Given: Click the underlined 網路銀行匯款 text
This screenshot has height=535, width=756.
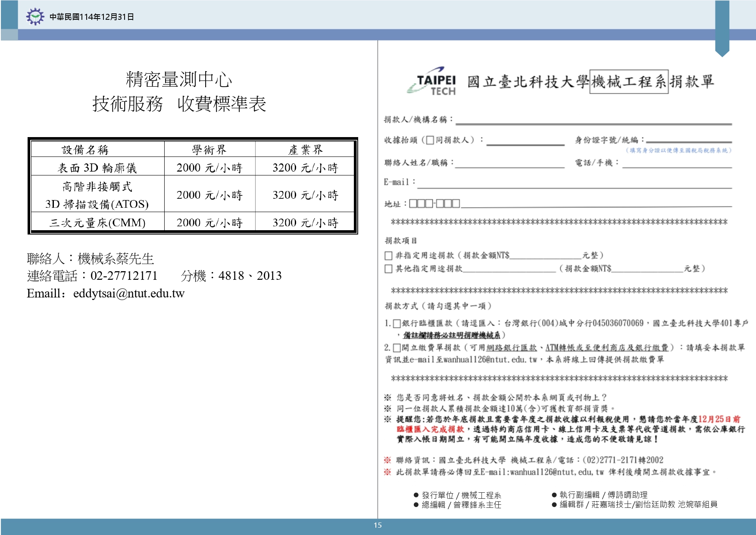Looking at the screenshot, I should 512,347.
